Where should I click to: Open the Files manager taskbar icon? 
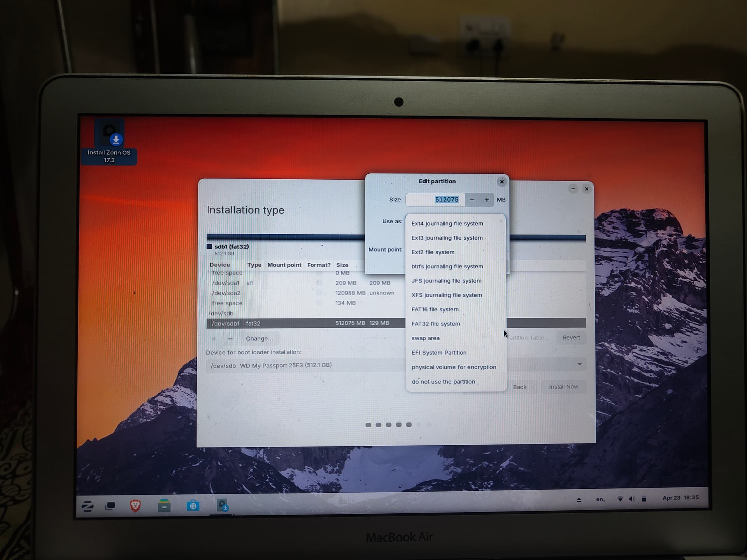(x=164, y=506)
